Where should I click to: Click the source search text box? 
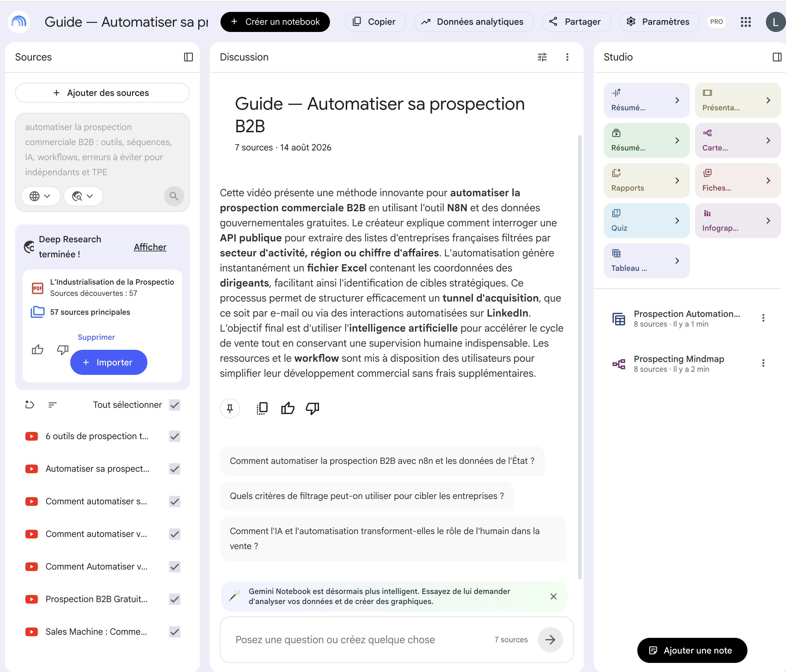point(103,149)
